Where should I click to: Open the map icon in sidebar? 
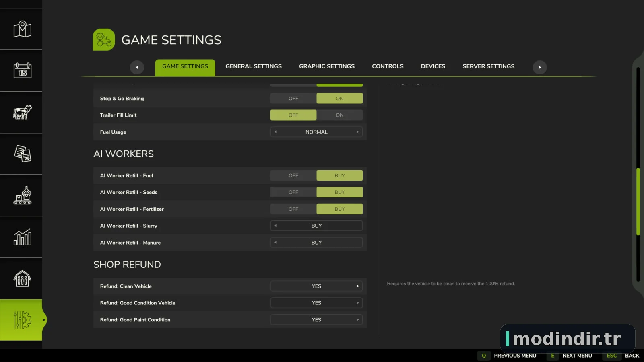pos(22,29)
